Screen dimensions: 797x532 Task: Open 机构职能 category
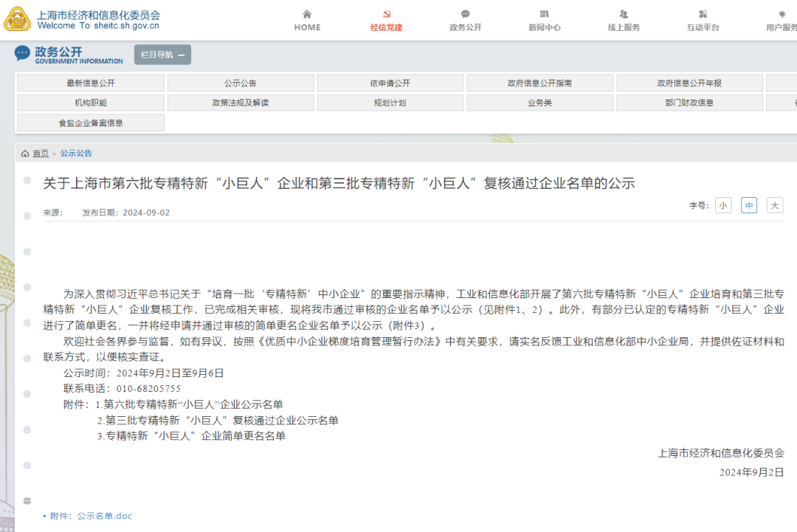(91, 103)
